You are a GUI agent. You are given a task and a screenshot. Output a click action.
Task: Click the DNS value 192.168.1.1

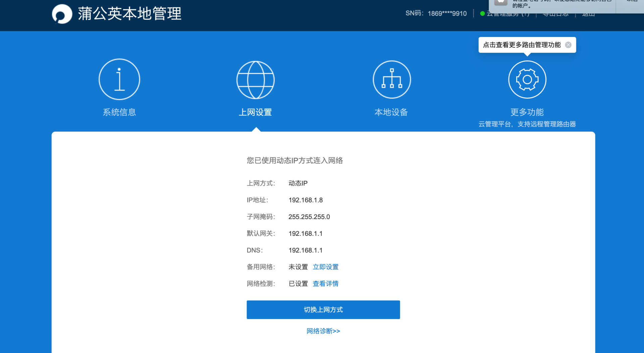(306, 251)
